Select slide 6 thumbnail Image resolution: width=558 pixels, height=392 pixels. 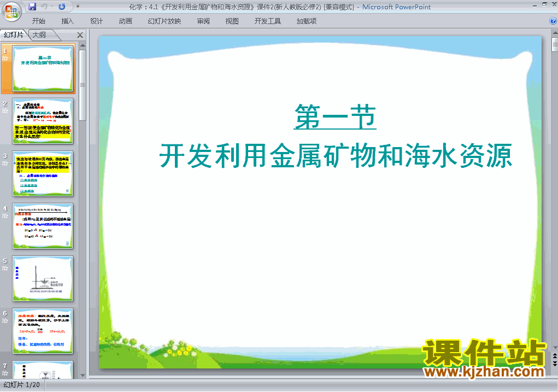(x=43, y=331)
